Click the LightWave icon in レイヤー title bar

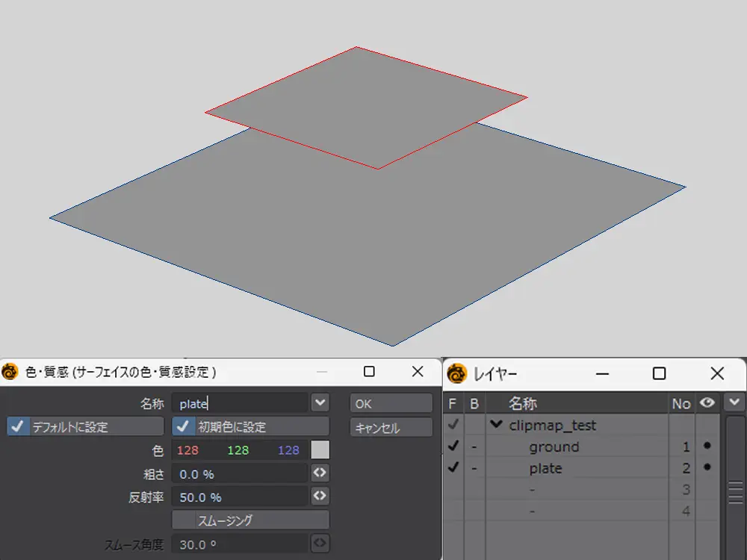(x=456, y=373)
